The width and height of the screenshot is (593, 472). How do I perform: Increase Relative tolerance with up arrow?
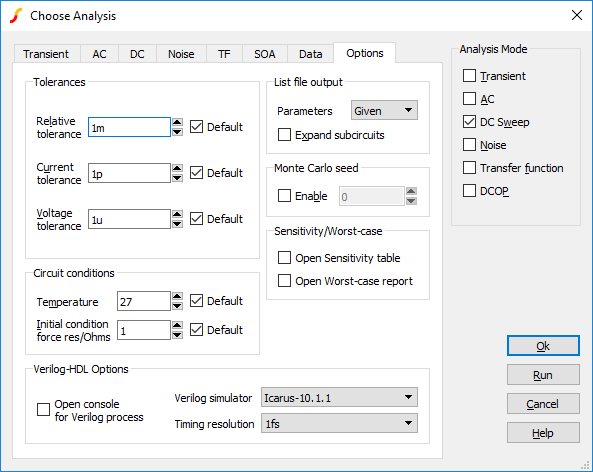point(177,122)
